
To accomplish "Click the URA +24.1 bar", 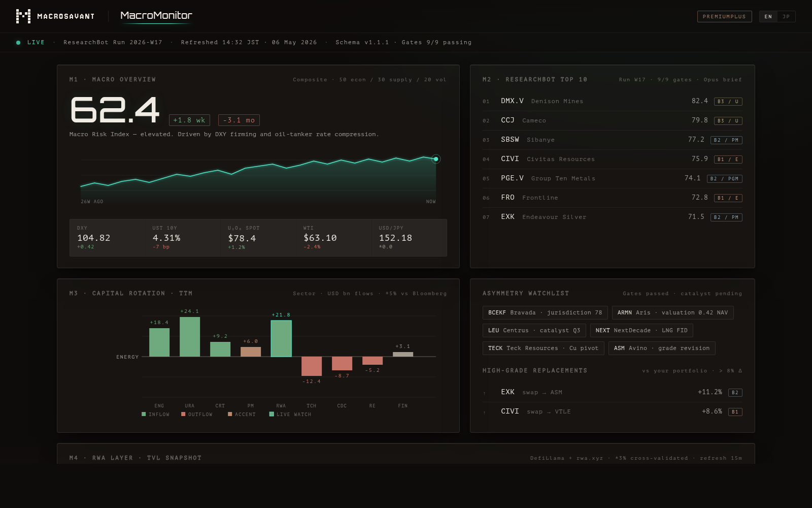I will point(190,337).
